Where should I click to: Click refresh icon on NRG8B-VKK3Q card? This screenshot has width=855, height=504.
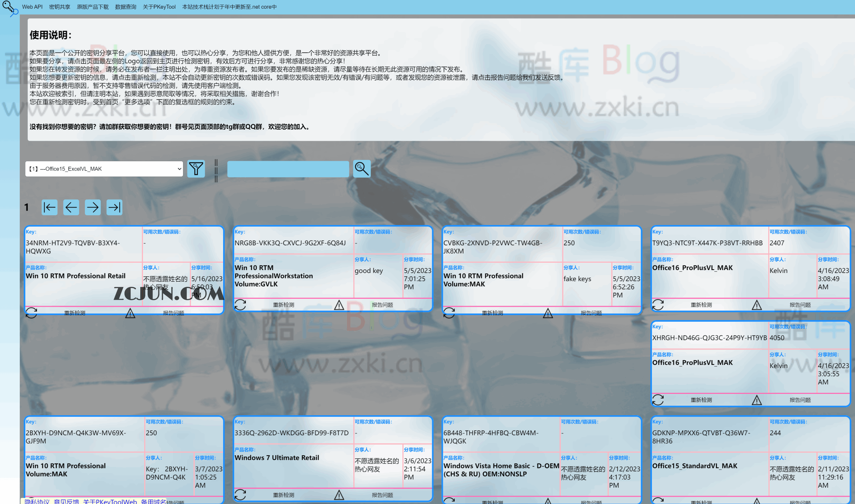[240, 305]
